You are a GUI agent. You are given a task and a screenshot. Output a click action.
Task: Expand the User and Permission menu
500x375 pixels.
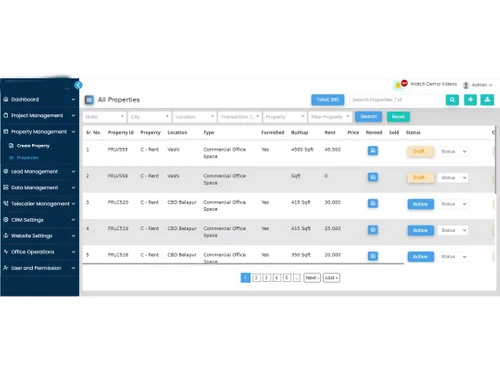click(x=73, y=268)
